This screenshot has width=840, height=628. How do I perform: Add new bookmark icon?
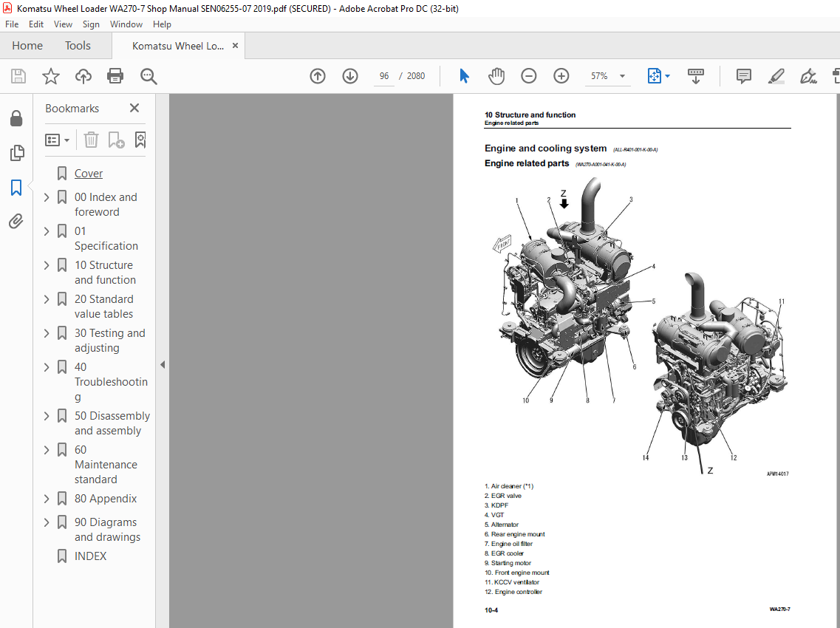pyautogui.click(x=116, y=140)
